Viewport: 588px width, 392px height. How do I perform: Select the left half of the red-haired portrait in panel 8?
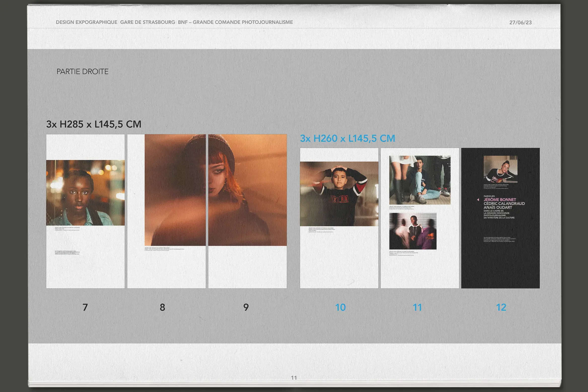point(175,190)
